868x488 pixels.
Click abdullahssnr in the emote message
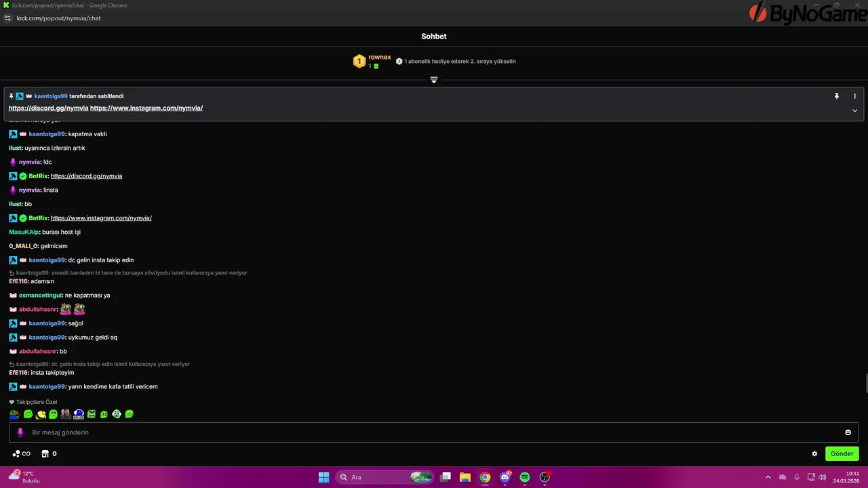(38, 310)
